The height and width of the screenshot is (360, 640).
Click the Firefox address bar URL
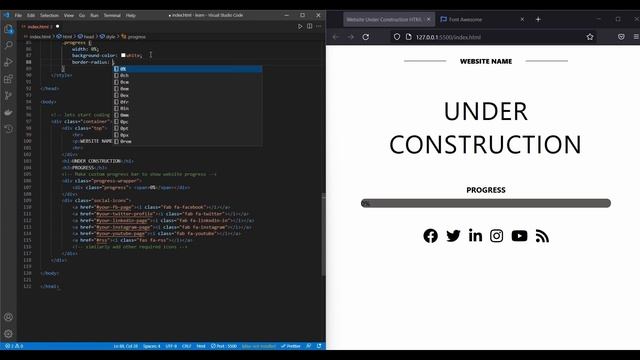point(448,37)
